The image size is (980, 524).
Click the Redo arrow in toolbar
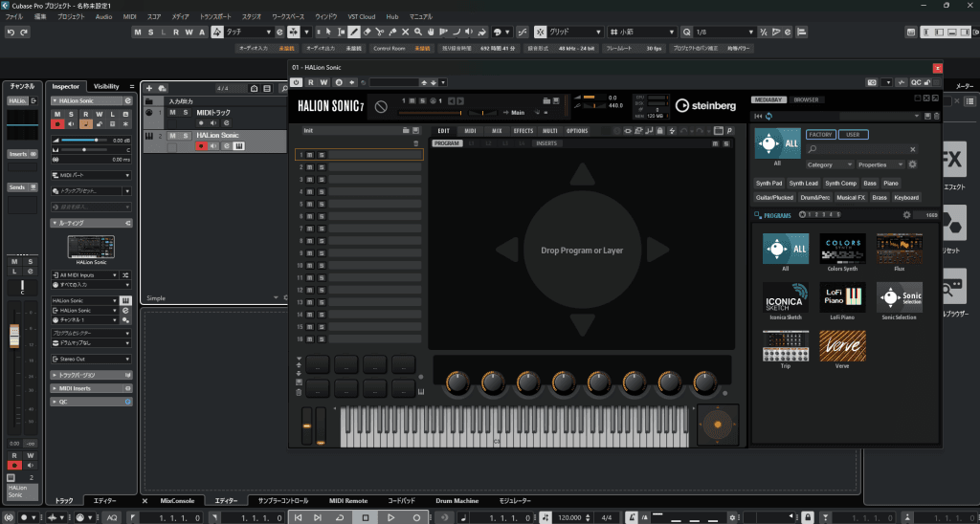click(x=24, y=32)
